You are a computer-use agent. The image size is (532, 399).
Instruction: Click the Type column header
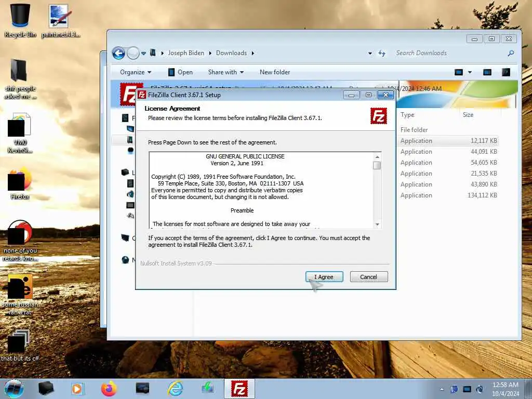pyautogui.click(x=407, y=115)
